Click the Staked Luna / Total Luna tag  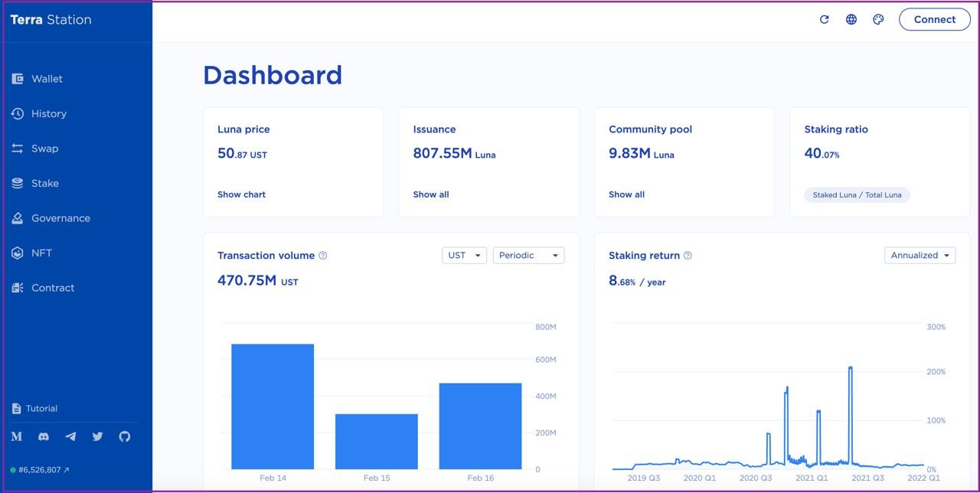[857, 195]
